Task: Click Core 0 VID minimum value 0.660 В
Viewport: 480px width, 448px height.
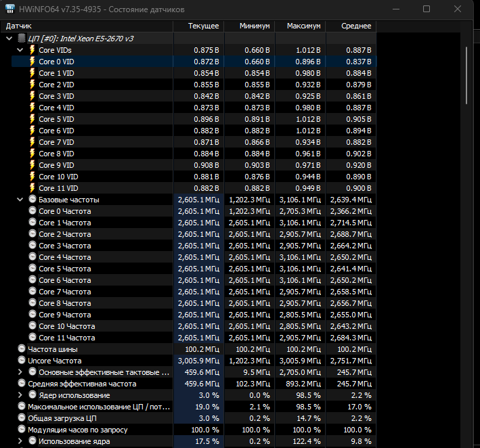Action: [x=257, y=62]
